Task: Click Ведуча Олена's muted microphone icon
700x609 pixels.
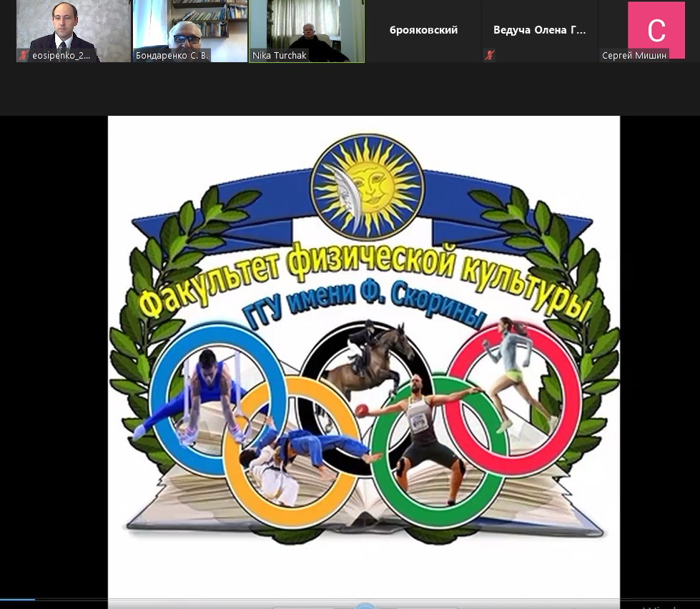Action: (x=489, y=55)
